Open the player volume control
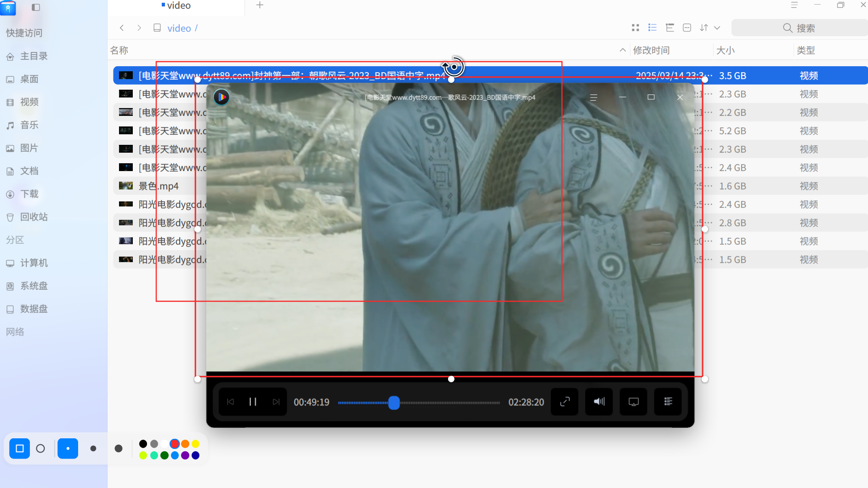 click(x=599, y=402)
